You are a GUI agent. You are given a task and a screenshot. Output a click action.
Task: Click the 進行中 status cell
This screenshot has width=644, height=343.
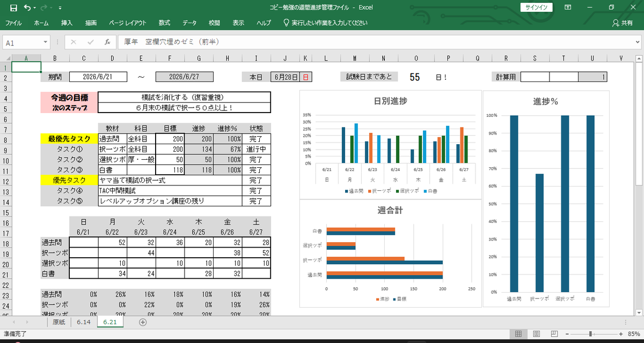coord(257,149)
